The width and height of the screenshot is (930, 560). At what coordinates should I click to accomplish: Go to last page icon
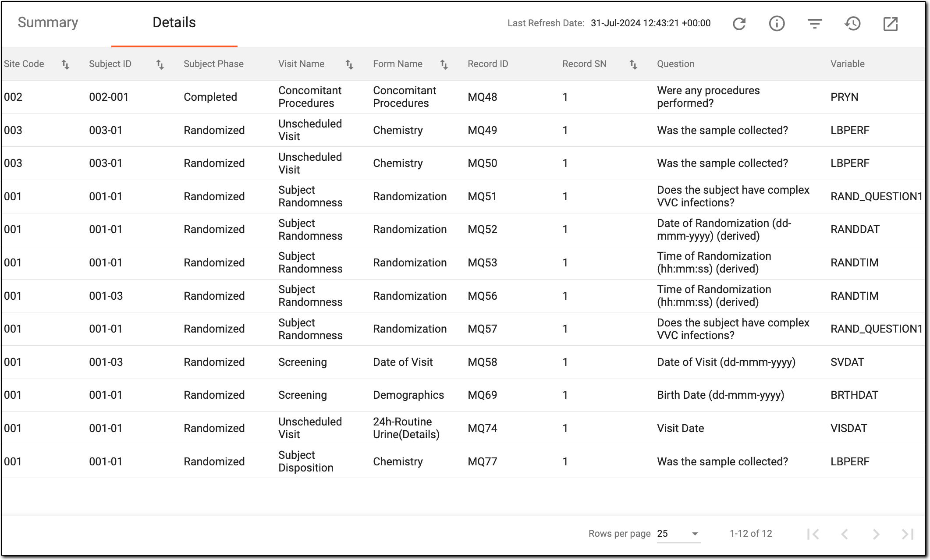tap(907, 534)
